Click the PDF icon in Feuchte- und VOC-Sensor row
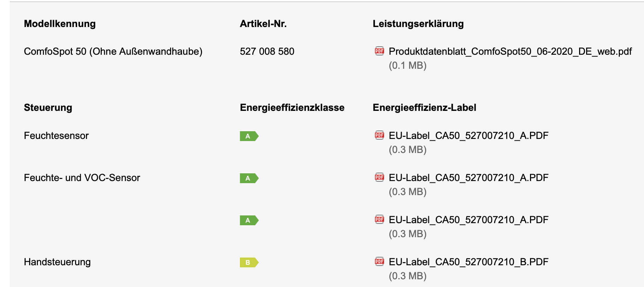 tap(379, 178)
